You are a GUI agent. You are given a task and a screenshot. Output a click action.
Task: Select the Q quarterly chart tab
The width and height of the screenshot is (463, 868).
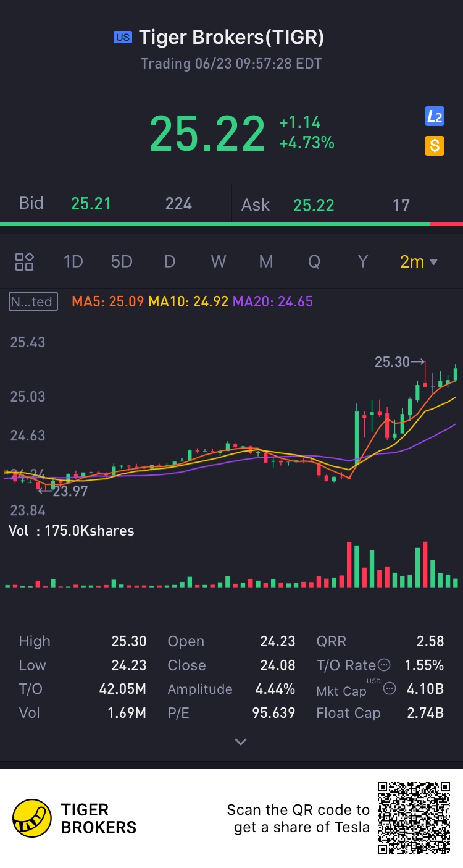click(x=314, y=261)
